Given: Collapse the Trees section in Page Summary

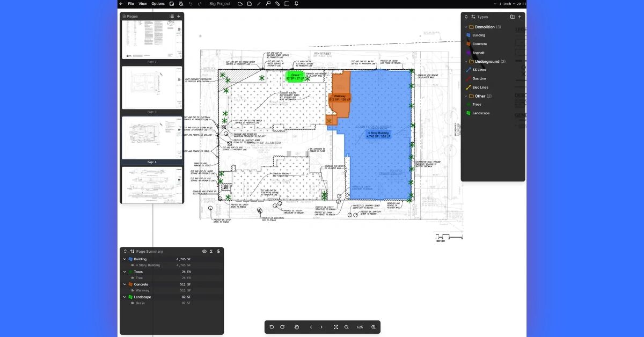Looking at the screenshot, I should 125,272.
